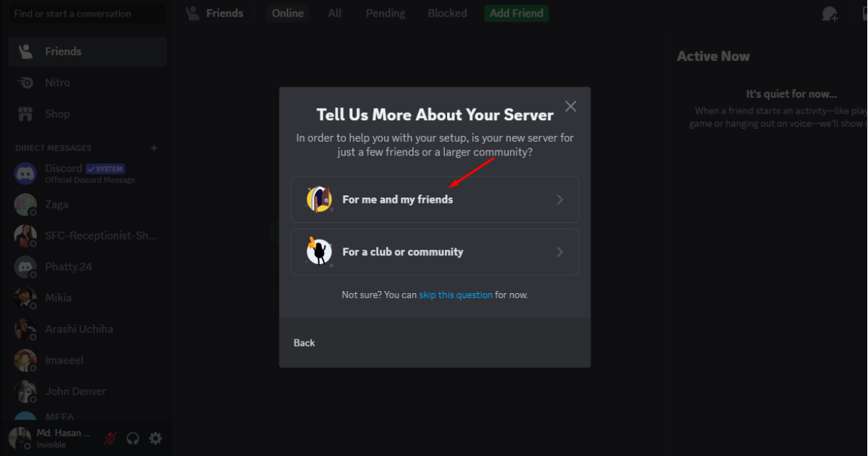
Task: Open the Discord system direct message
Action: pyautogui.click(x=88, y=174)
